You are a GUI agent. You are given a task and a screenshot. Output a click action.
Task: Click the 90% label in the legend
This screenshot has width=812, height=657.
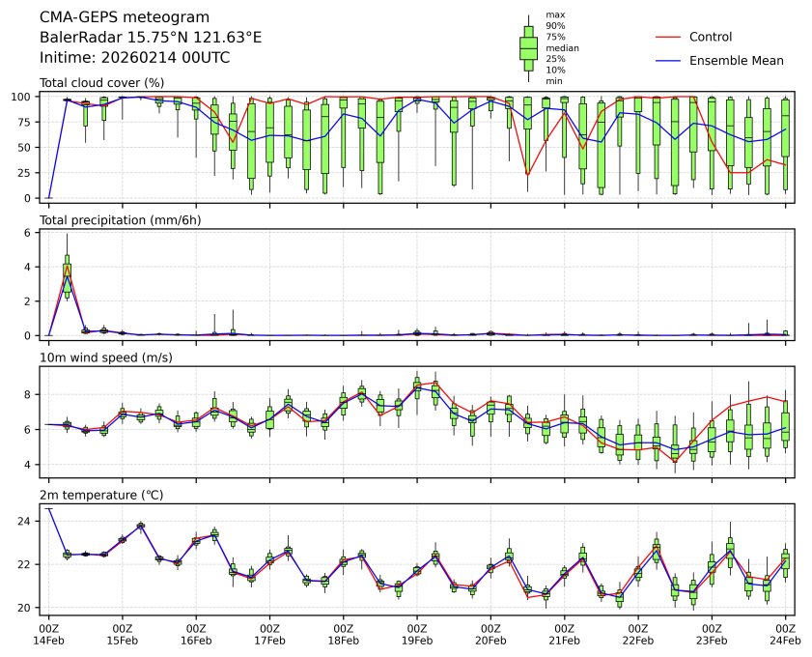(555, 25)
